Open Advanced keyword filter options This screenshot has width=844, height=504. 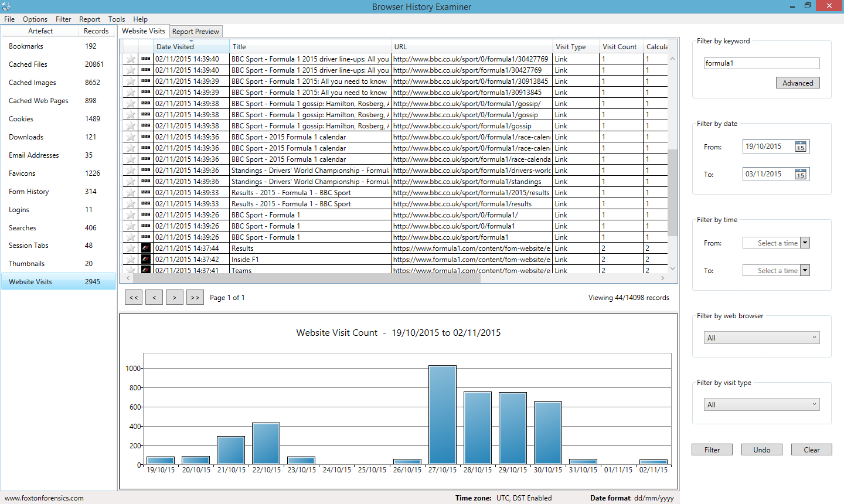tap(798, 83)
